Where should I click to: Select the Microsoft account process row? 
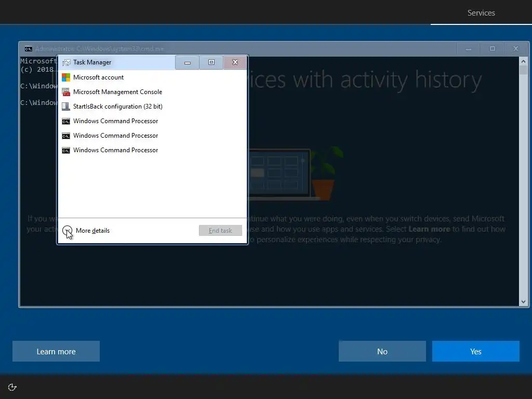tap(152, 77)
